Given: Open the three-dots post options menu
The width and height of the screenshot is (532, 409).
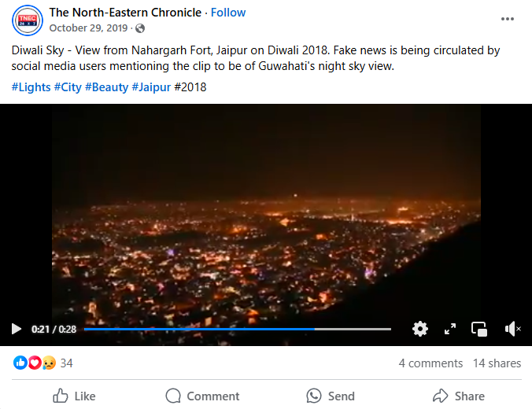Looking at the screenshot, I should (508, 19).
